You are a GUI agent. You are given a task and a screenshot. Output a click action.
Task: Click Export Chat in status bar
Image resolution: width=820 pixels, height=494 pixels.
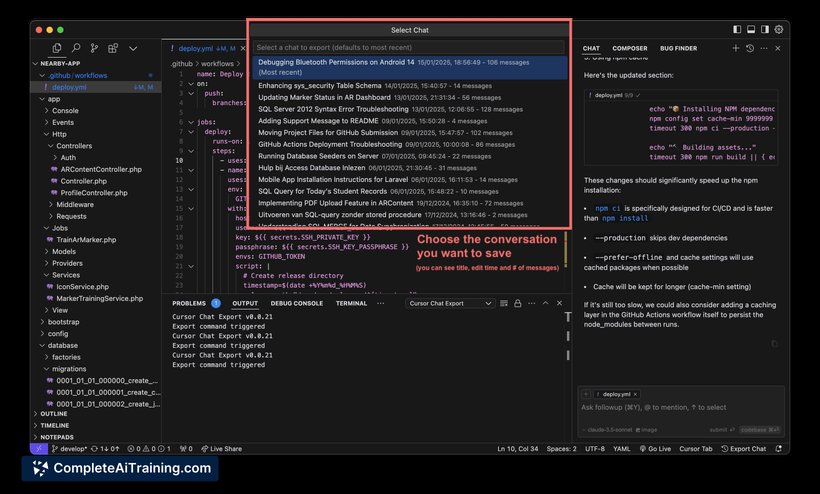(743, 449)
